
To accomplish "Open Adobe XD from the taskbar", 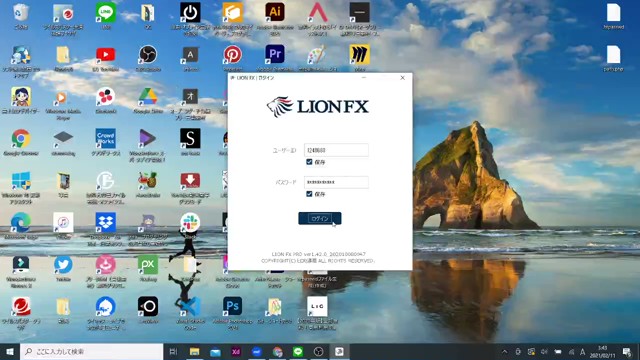I will (236, 351).
